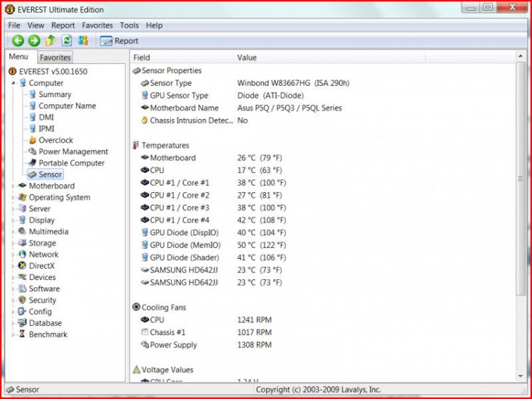Click the Report button in toolbar
The width and height of the screenshot is (532, 399).
119,41
